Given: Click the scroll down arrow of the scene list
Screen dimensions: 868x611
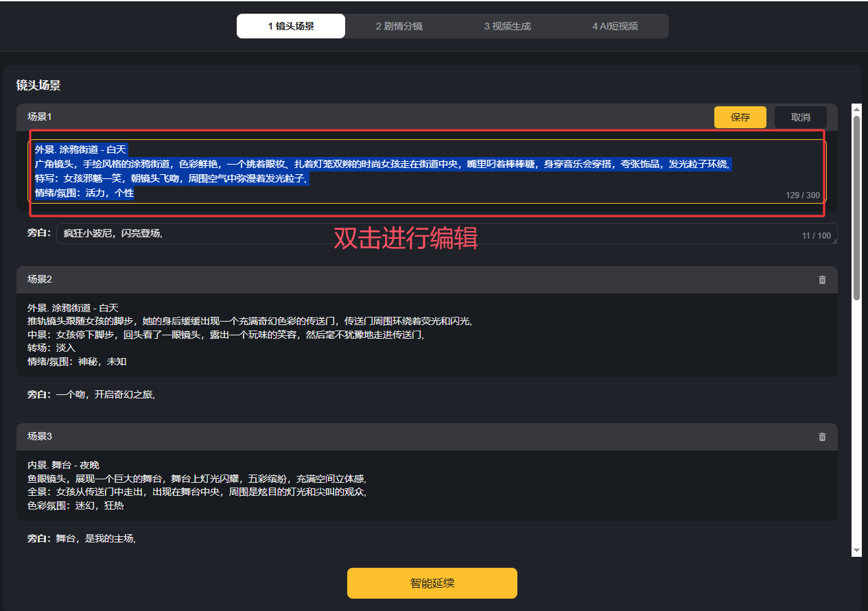Looking at the screenshot, I should click(x=856, y=551).
